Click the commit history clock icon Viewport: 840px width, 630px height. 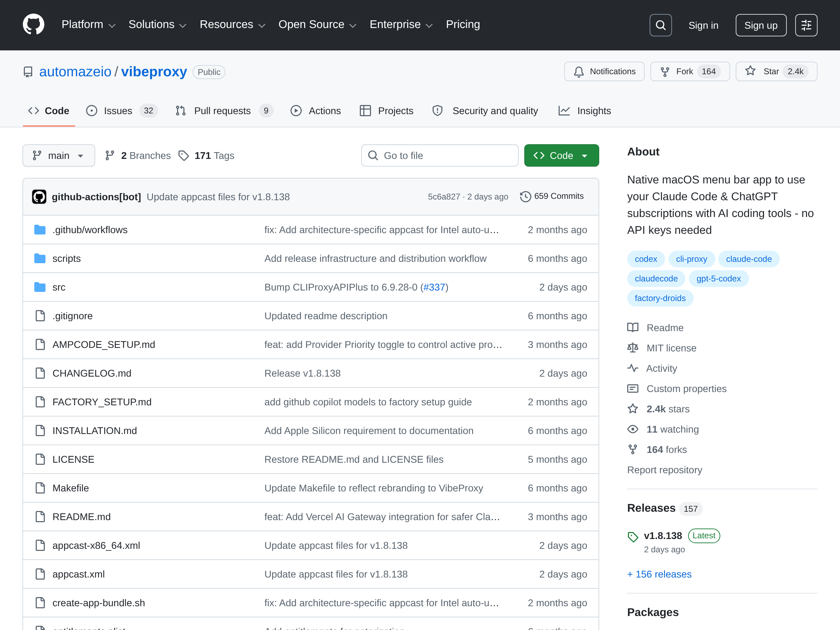tap(525, 196)
